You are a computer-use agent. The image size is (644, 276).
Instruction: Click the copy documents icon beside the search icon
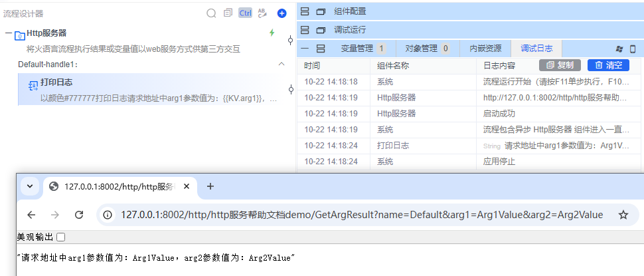tap(228, 13)
